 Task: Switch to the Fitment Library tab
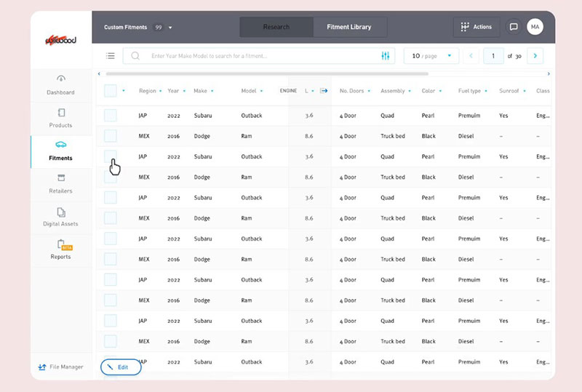[349, 27]
